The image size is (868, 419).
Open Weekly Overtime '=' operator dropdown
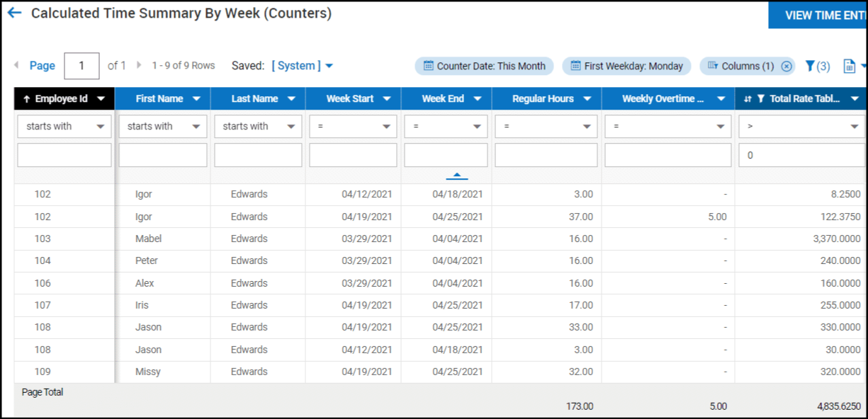[x=668, y=127]
